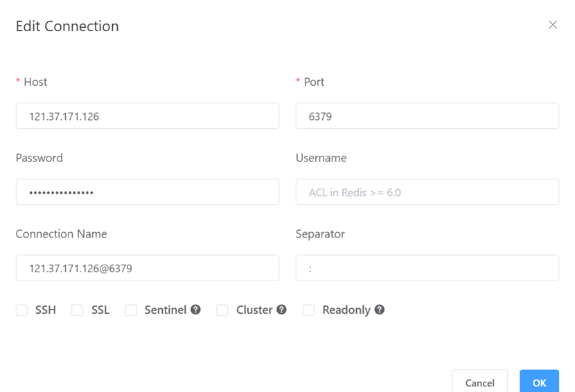Screen dimensions: 575x392
Task: Click the Cancel button
Action: tap(479, 382)
